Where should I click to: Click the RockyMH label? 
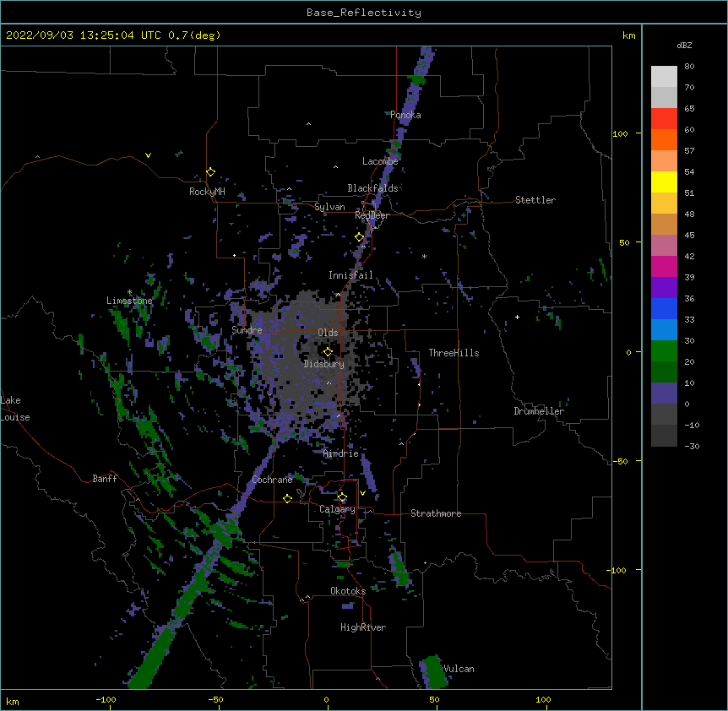tap(207, 192)
